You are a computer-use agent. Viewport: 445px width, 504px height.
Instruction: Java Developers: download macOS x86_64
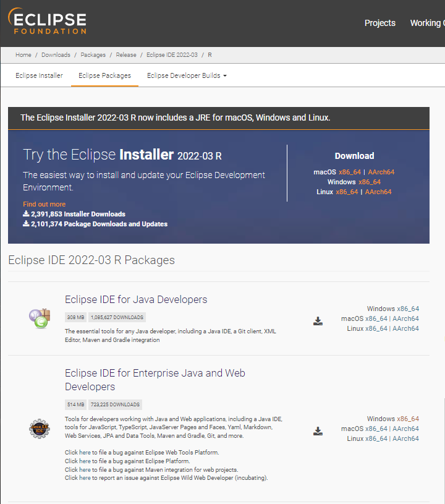(x=376, y=318)
